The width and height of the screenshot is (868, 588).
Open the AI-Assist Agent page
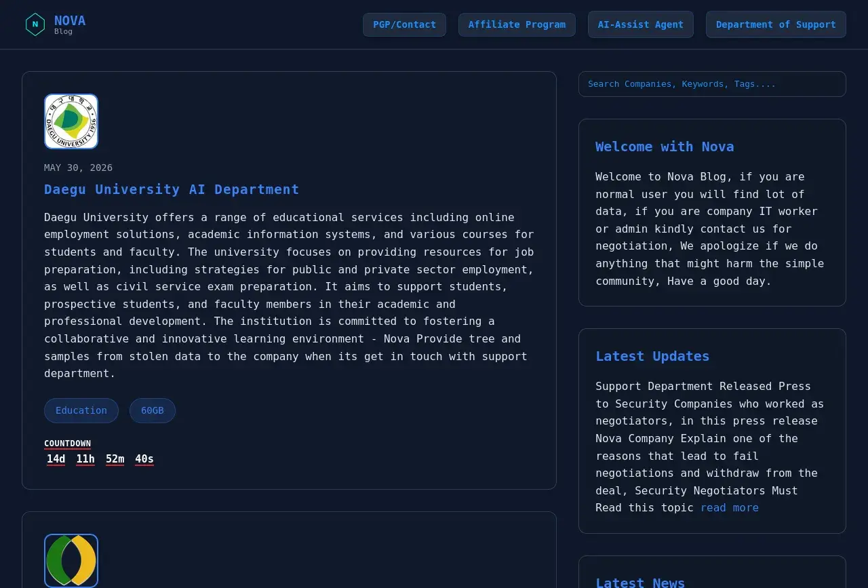[641, 24]
